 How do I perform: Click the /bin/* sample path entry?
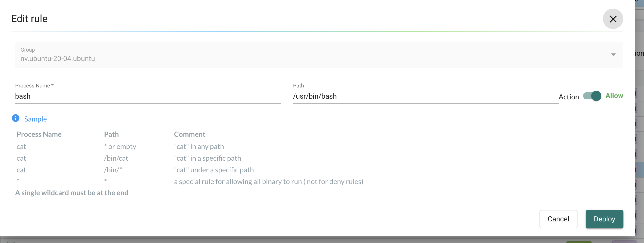113,170
